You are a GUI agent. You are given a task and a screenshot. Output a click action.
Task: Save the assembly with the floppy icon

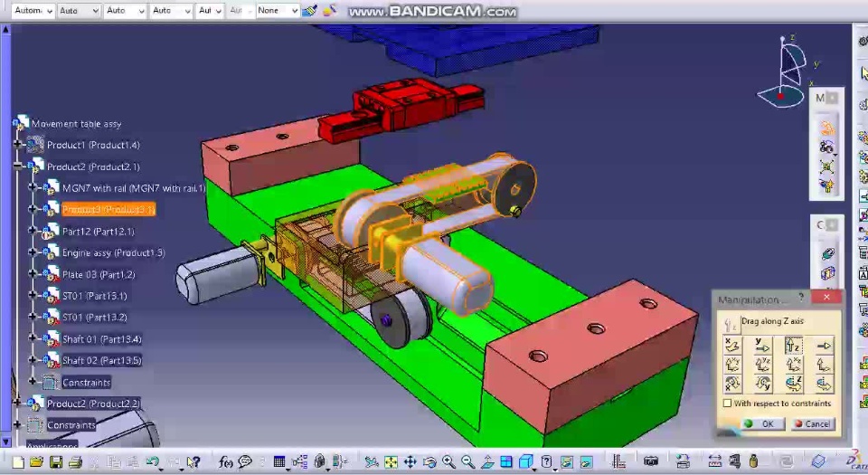pyautogui.click(x=56, y=461)
